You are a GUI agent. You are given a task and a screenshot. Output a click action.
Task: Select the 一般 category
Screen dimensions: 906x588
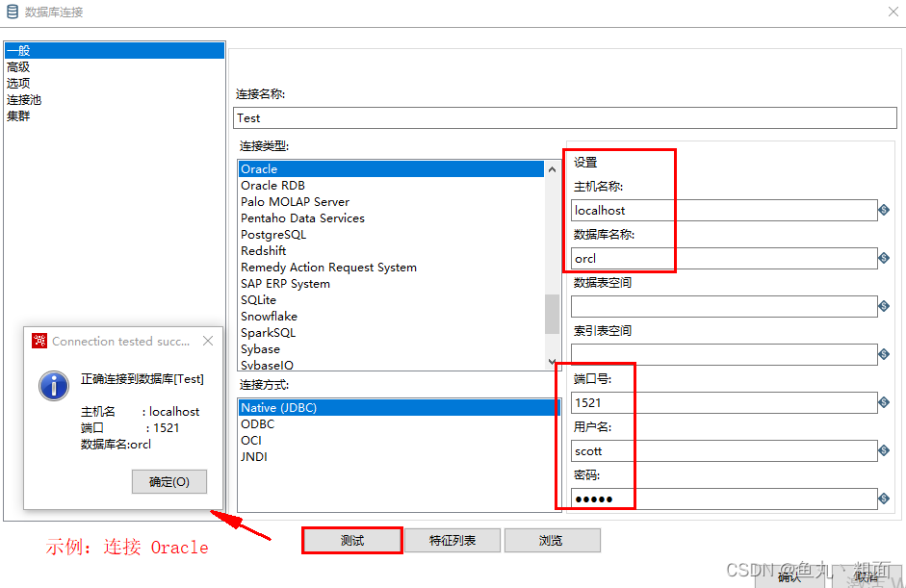point(115,51)
